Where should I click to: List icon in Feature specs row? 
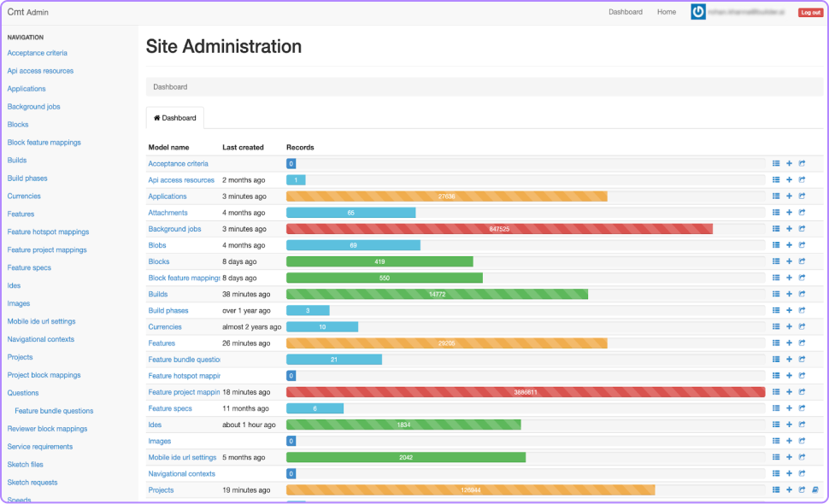(x=776, y=409)
